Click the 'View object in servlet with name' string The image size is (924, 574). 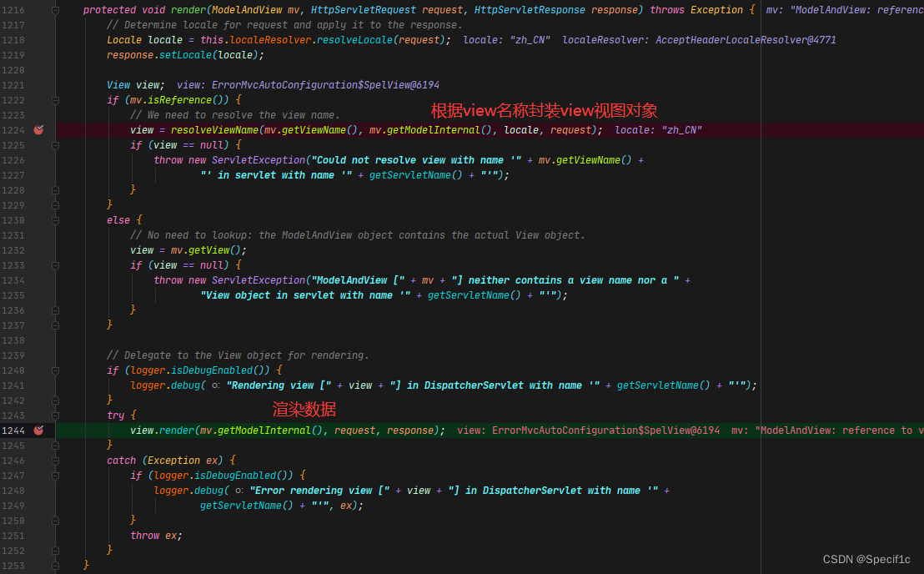click(x=305, y=295)
